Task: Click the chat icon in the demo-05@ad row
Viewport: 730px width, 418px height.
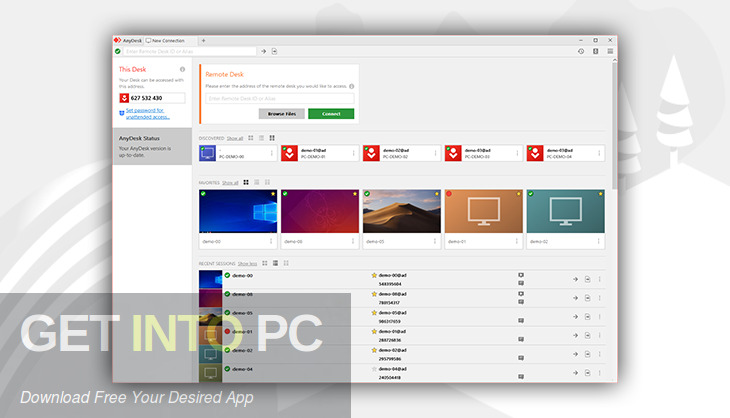Action: pyautogui.click(x=521, y=321)
